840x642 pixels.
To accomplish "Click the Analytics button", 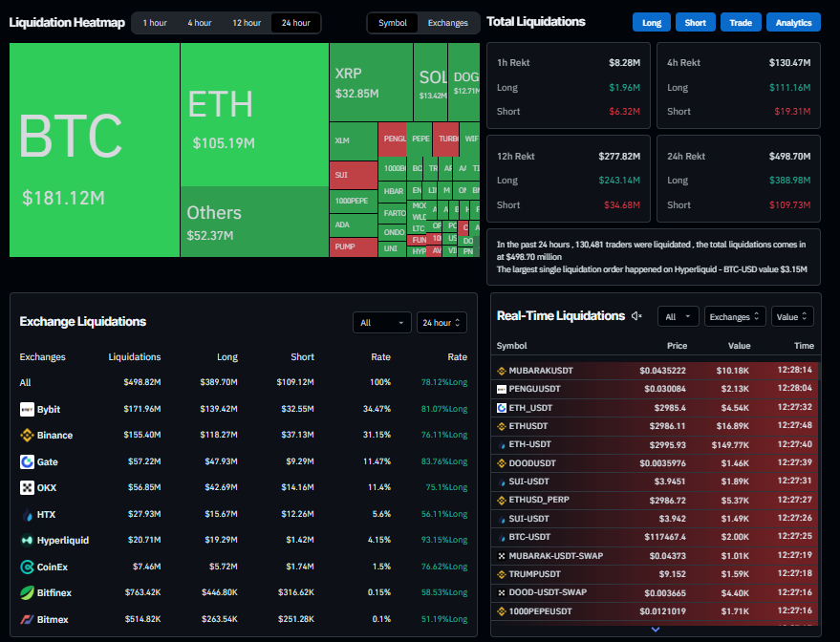I will 793,23.
